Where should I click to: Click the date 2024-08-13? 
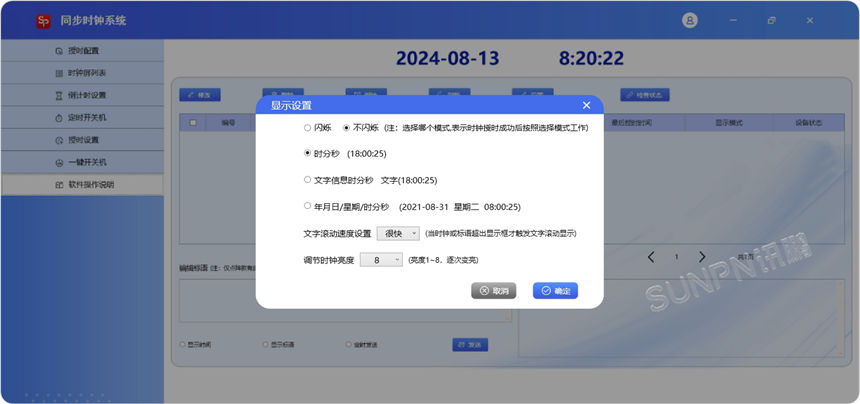click(448, 58)
